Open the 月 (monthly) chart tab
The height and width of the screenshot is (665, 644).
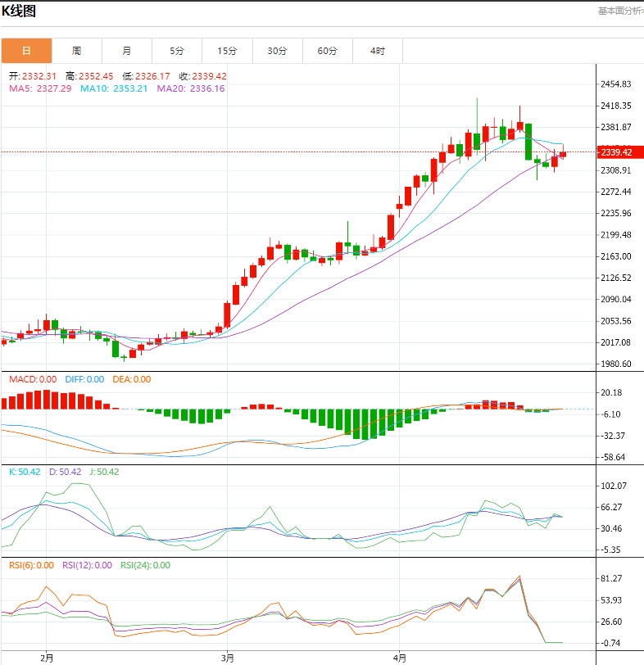point(126,51)
